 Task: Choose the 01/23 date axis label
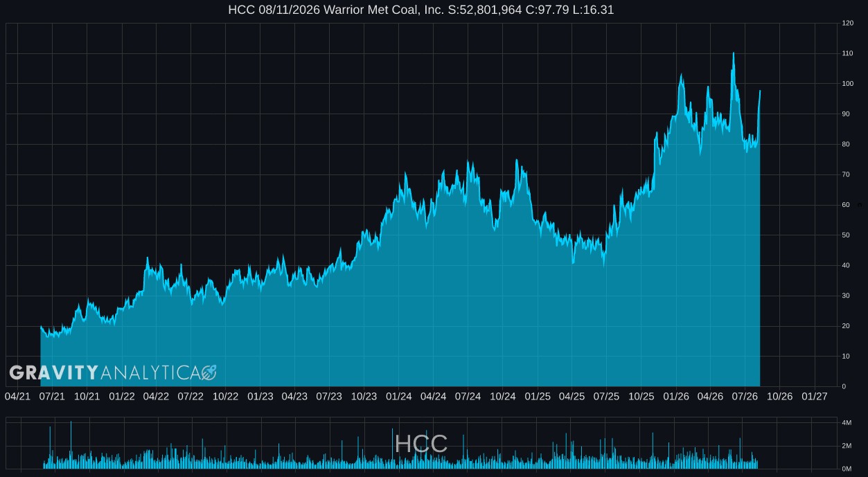pos(260,397)
